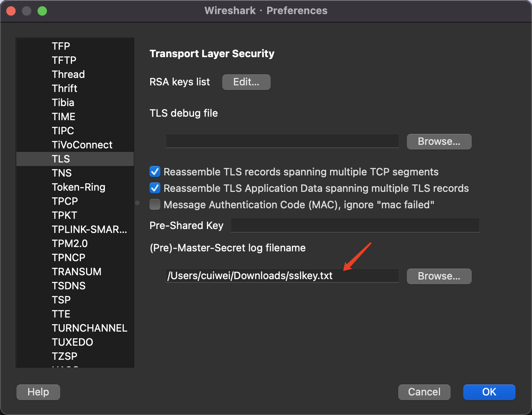
Task: Cancel the Preferences dialog
Action: pyautogui.click(x=424, y=392)
